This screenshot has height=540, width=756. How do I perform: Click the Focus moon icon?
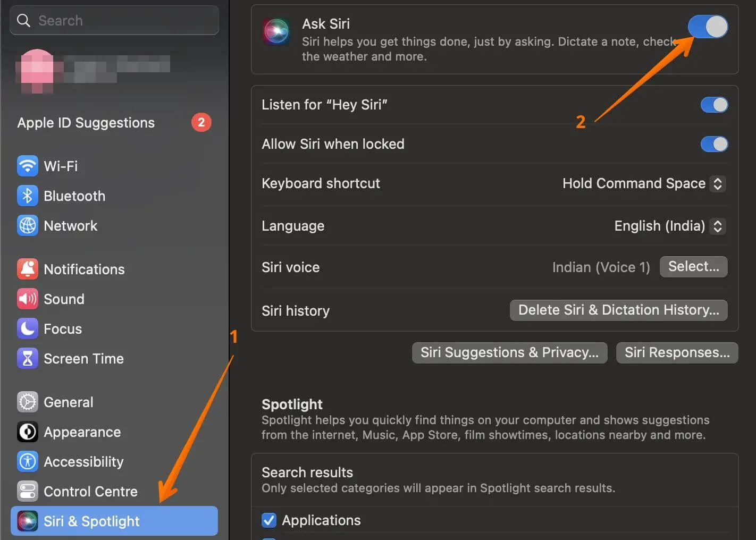pos(28,328)
